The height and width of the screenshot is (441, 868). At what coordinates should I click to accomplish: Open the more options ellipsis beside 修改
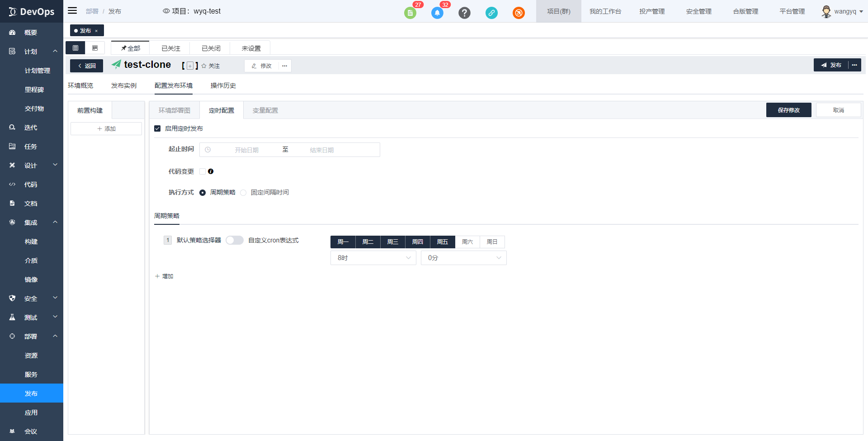[x=284, y=66]
